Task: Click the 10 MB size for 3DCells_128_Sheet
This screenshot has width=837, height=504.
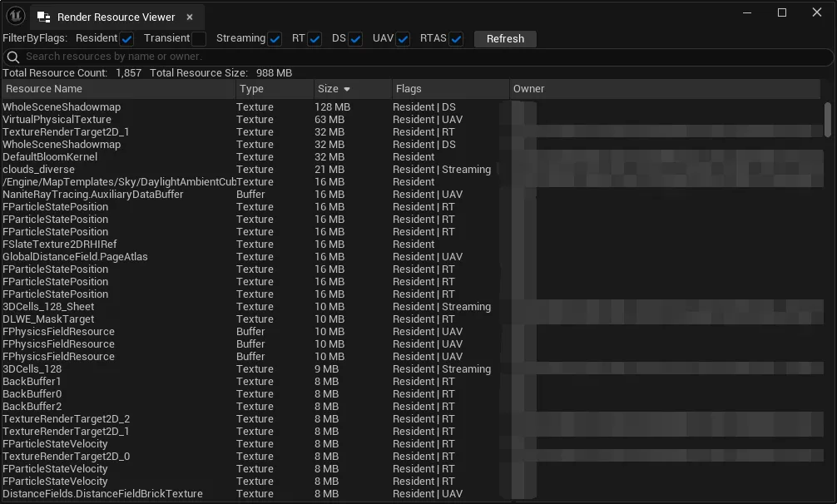Action: 329,307
